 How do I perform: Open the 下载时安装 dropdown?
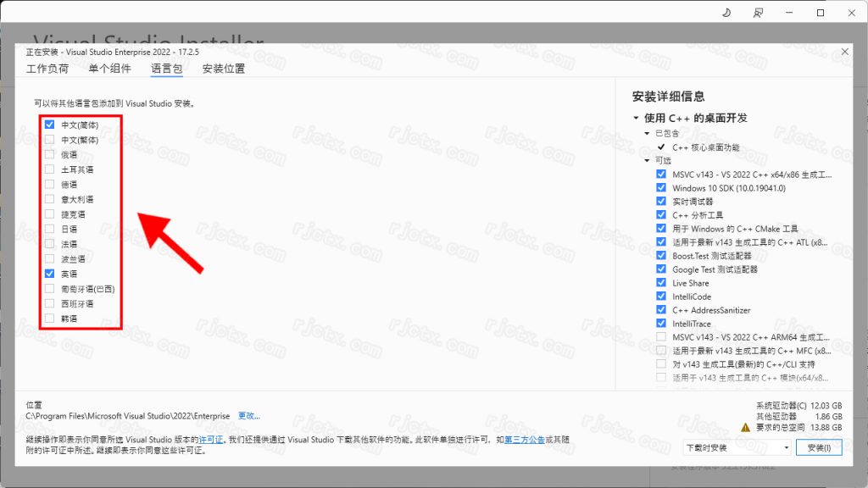pos(737,447)
